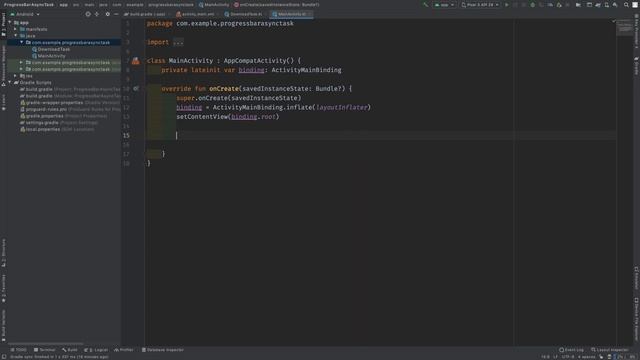Expand the res folder

tap(16, 76)
